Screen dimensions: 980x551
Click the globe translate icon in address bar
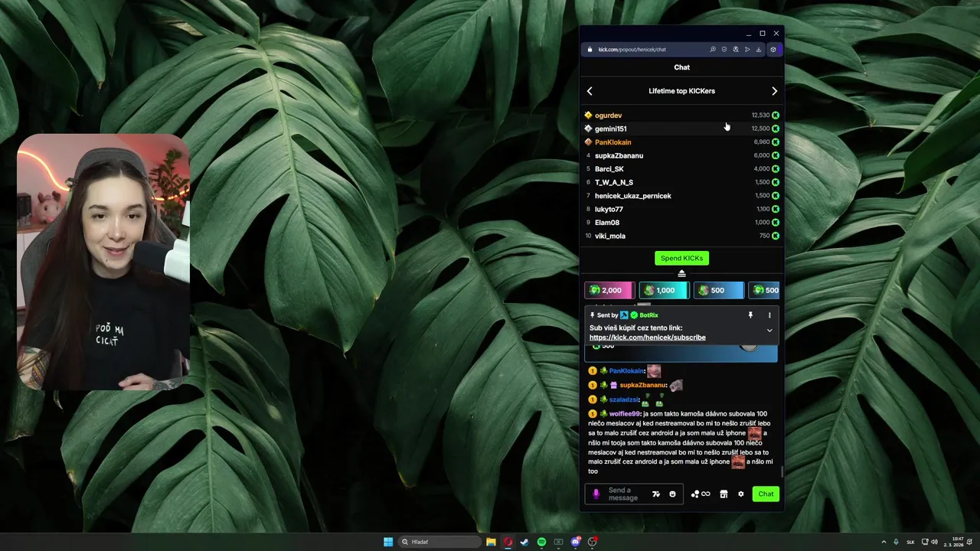(736, 50)
